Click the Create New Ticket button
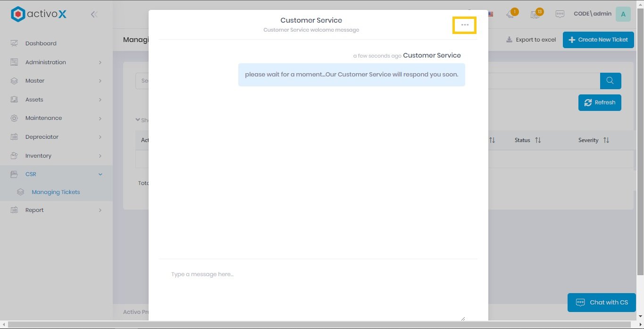Viewport: 644px width, 329px height. tap(598, 40)
